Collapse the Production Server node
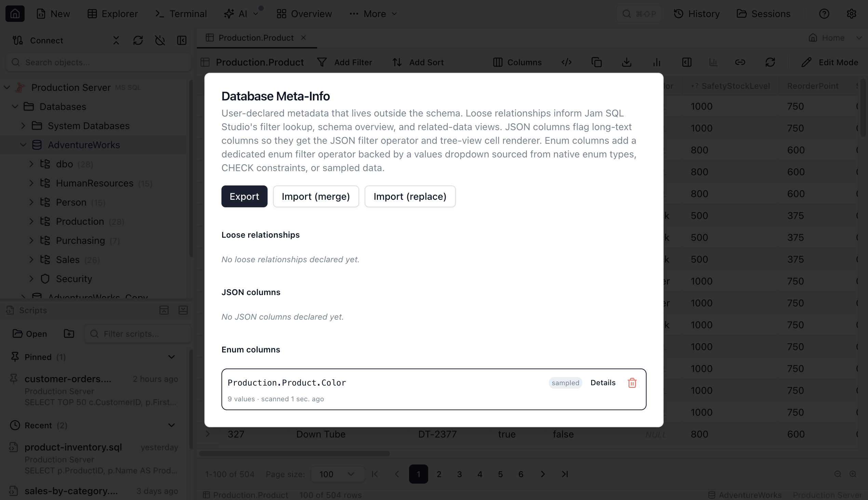This screenshot has width=868, height=500. [x=7, y=87]
